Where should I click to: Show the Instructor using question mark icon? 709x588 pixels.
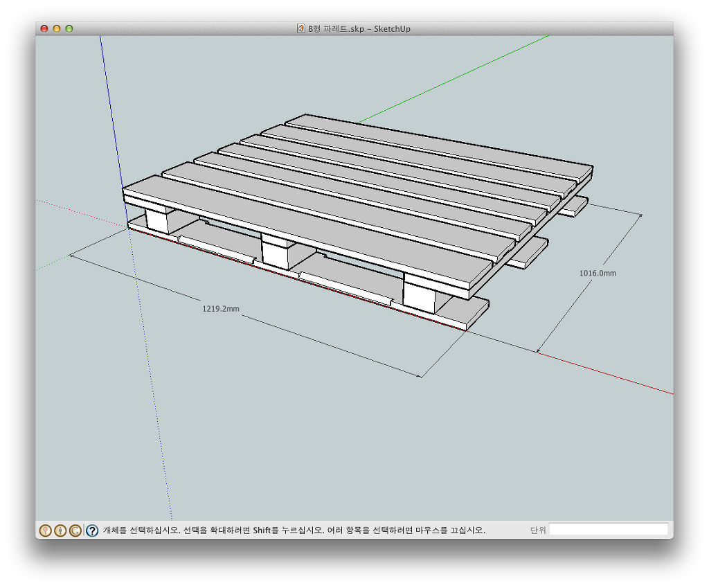click(92, 531)
